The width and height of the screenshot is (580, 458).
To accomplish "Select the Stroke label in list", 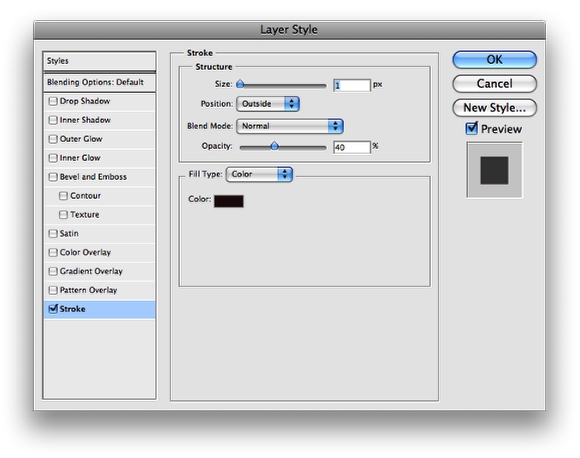I will tap(72, 309).
